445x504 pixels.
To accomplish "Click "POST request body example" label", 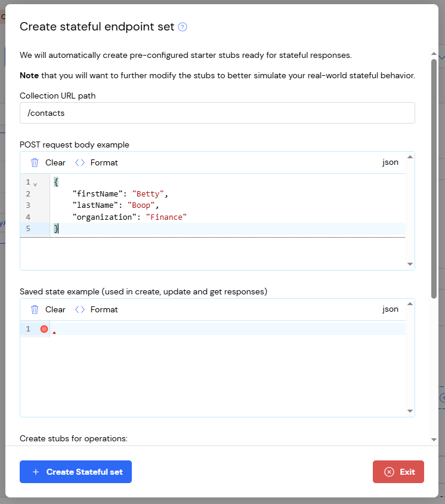I will point(75,145).
